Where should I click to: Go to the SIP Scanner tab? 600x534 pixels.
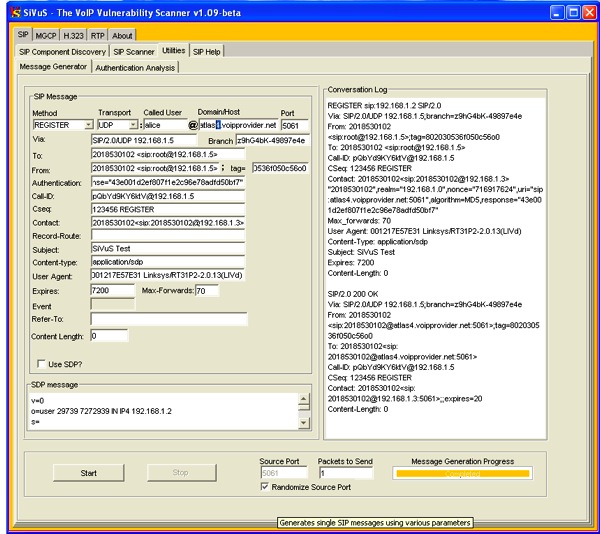[133, 50]
